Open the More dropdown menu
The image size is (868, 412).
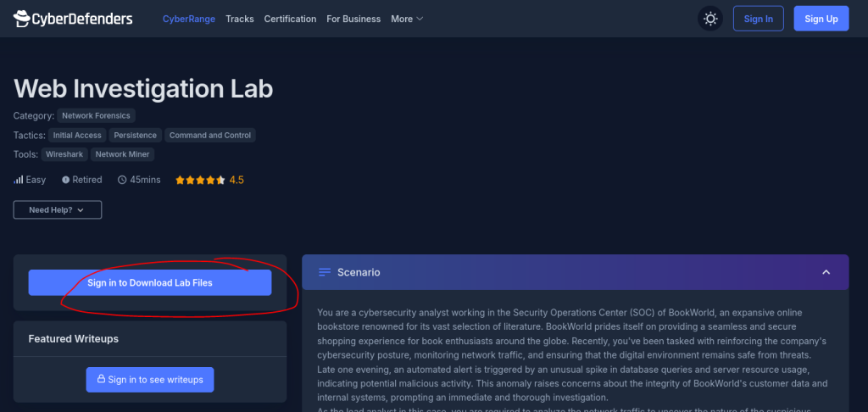click(407, 19)
